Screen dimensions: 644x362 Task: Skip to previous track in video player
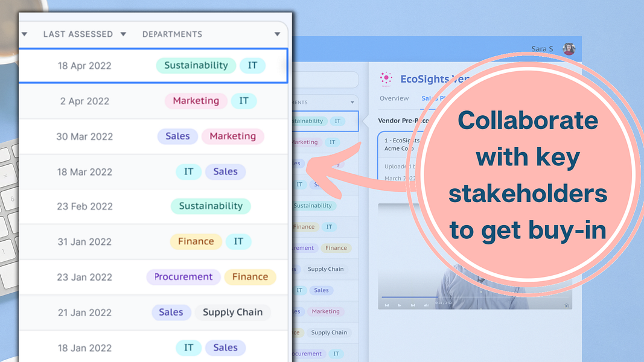[387, 305]
